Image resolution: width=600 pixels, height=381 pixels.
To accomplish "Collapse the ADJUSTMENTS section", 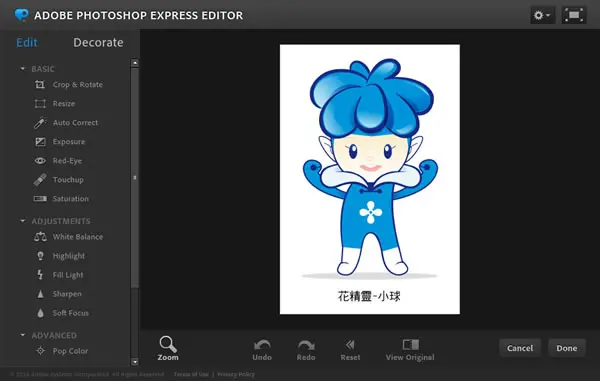I will coord(23,221).
